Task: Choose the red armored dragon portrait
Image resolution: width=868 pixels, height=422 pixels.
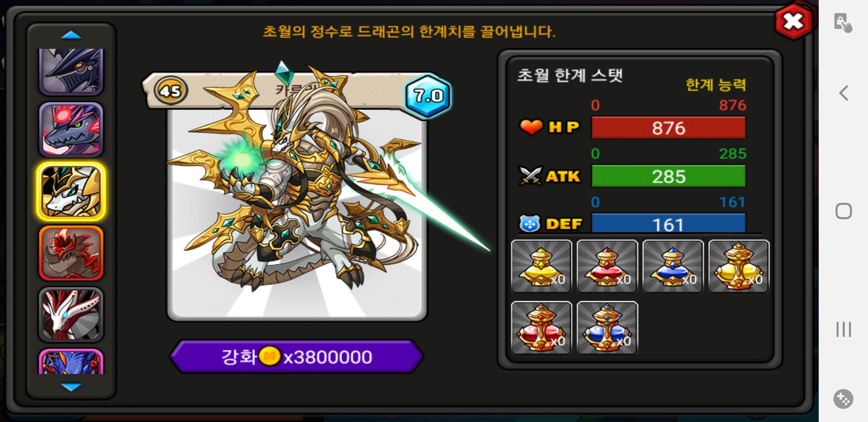Action: pos(71,253)
